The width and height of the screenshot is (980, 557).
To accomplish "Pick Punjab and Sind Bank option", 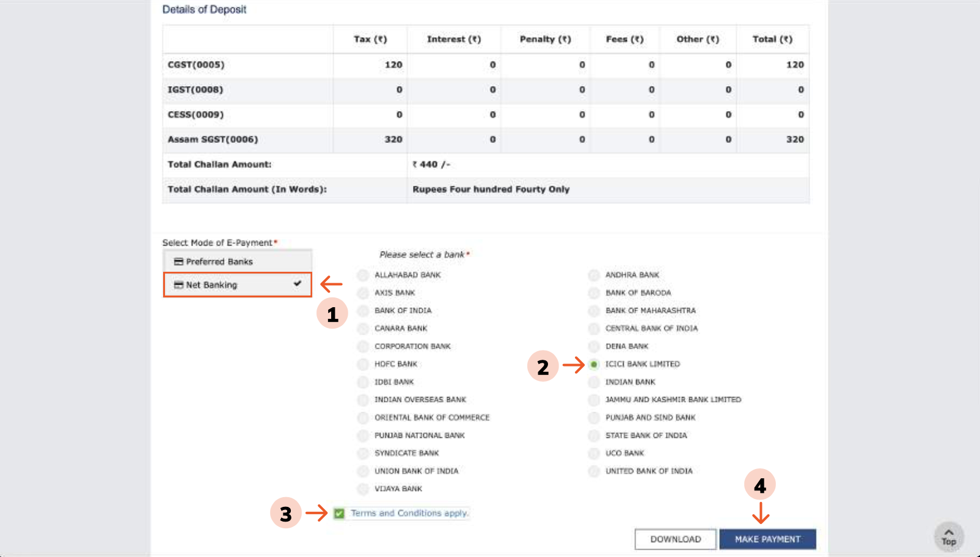I will (594, 418).
